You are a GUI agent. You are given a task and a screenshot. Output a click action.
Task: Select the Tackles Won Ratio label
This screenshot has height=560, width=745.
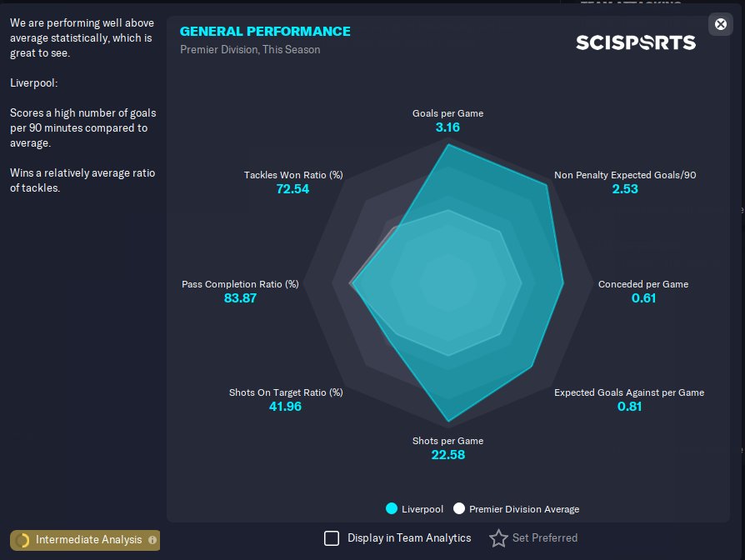click(x=293, y=175)
